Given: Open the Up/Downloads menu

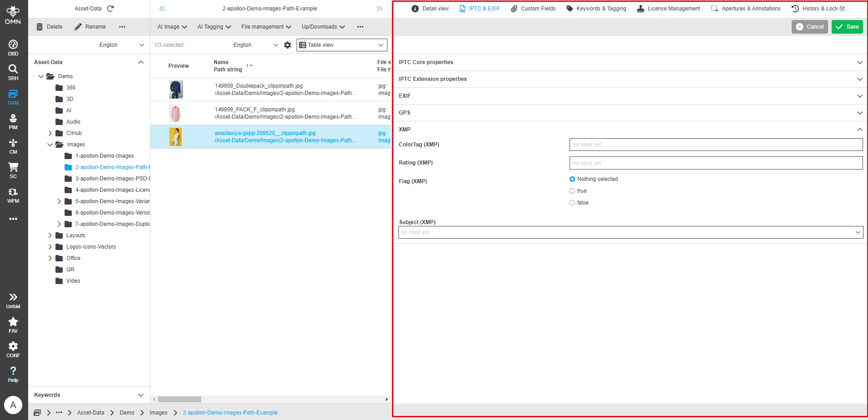Looking at the screenshot, I should click(x=323, y=27).
